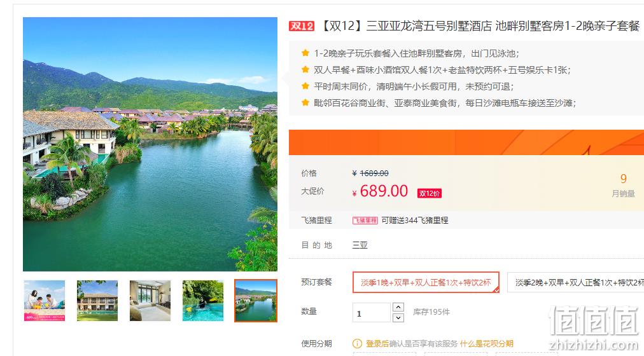Click the large resort lagoon main photo
Viewport: 644px width, 356px height.
(x=150, y=144)
